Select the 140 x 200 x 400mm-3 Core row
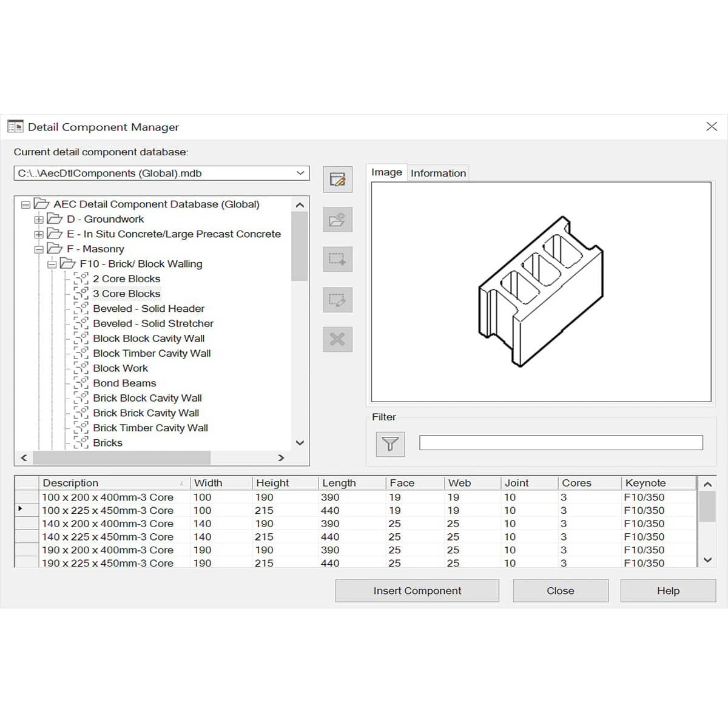The image size is (728, 728). point(107,524)
